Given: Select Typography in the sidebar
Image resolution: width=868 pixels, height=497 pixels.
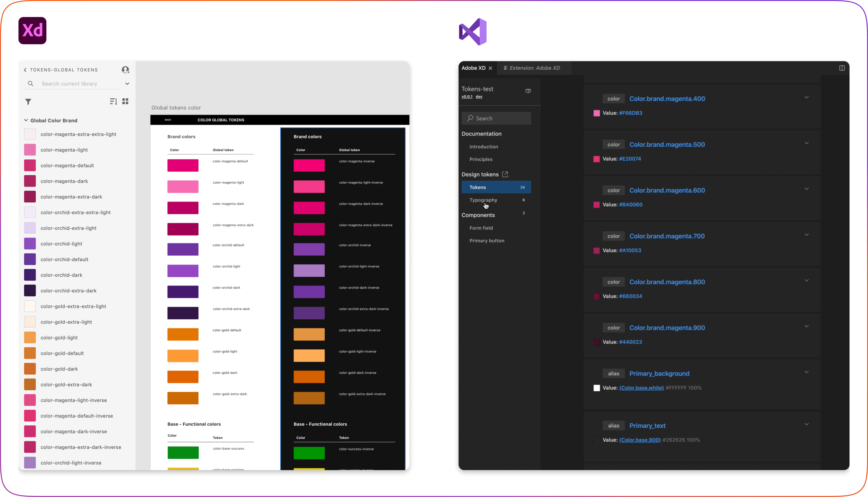Looking at the screenshot, I should [483, 200].
